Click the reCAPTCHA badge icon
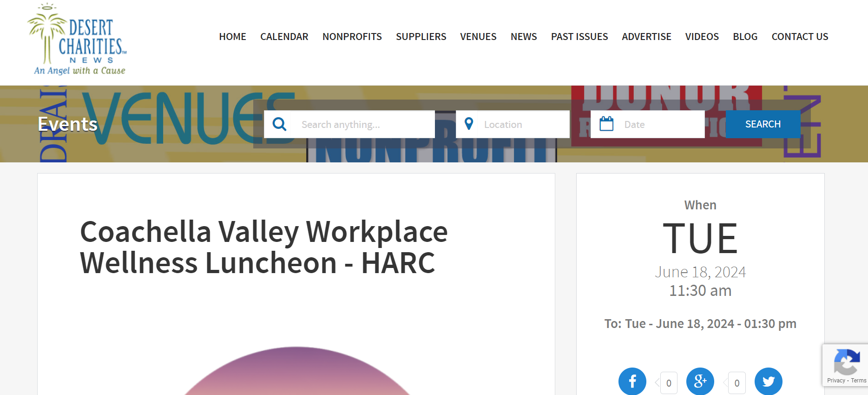This screenshot has height=395, width=868. pyautogui.click(x=846, y=362)
